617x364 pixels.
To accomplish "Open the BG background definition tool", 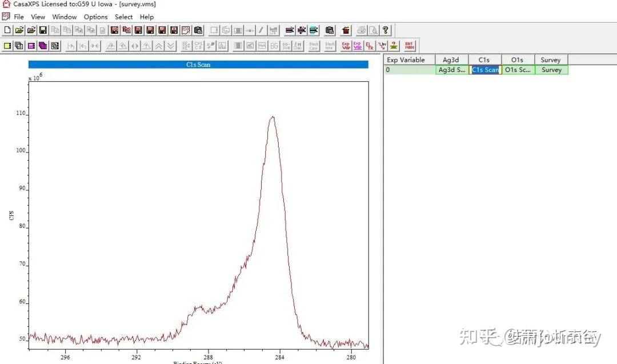I will (x=273, y=46).
